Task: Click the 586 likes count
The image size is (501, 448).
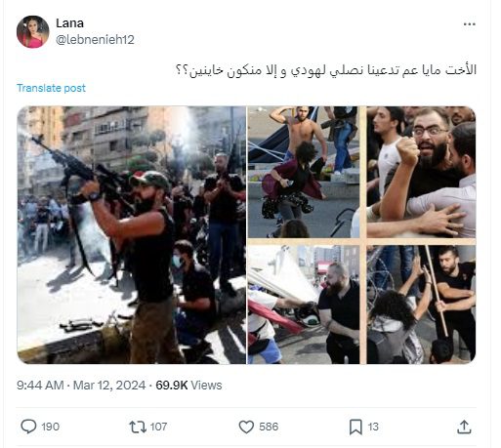Action: coord(269,427)
